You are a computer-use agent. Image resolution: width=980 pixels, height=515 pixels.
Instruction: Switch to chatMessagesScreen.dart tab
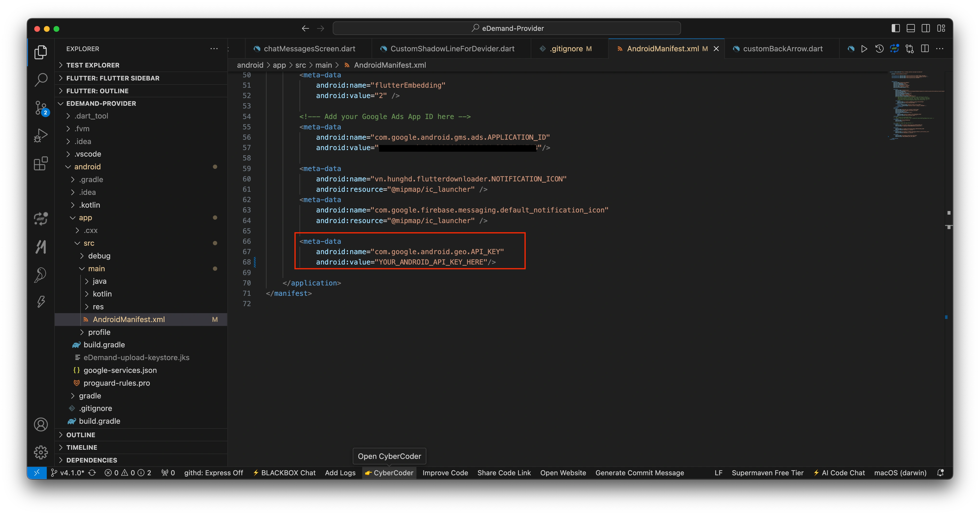pos(309,49)
